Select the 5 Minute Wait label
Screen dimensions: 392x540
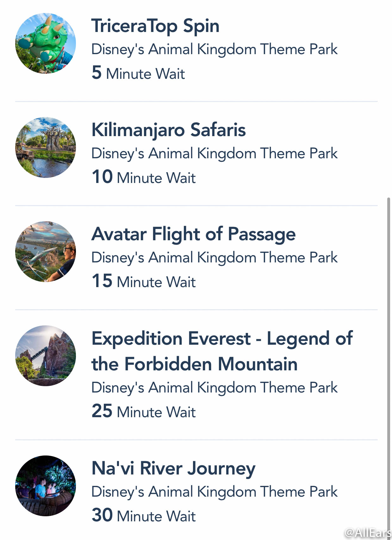tap(138, 73)
